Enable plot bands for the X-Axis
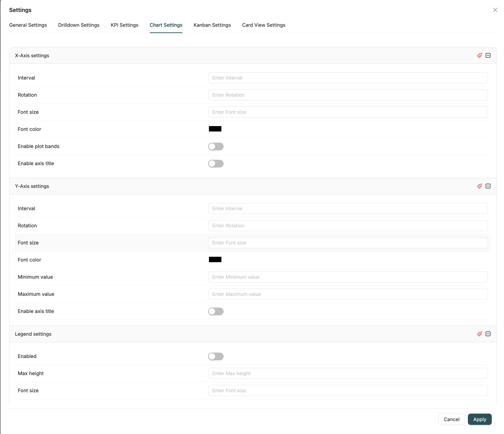504x434 pixels. coord(215,146)
